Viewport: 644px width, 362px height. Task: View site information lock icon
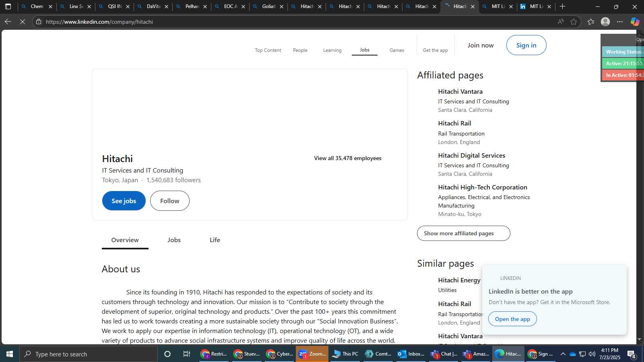pyautogui.click(x=39, y=22)
